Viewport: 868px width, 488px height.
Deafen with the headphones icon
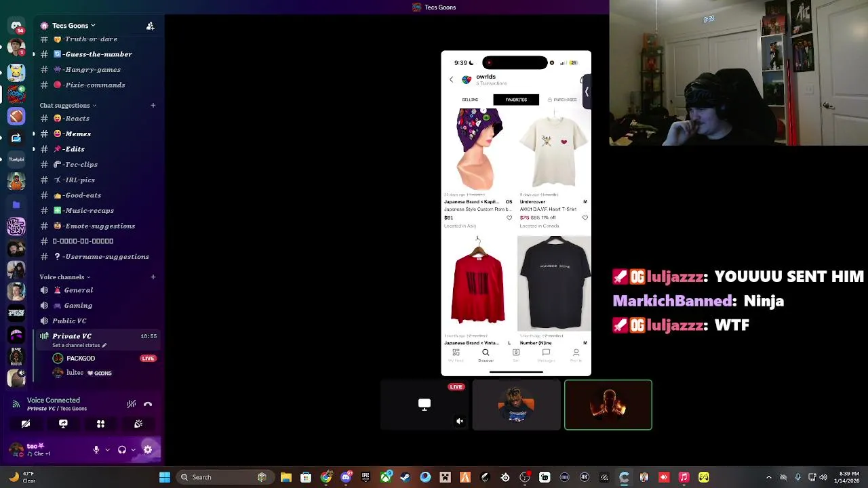tap(122, 449)
